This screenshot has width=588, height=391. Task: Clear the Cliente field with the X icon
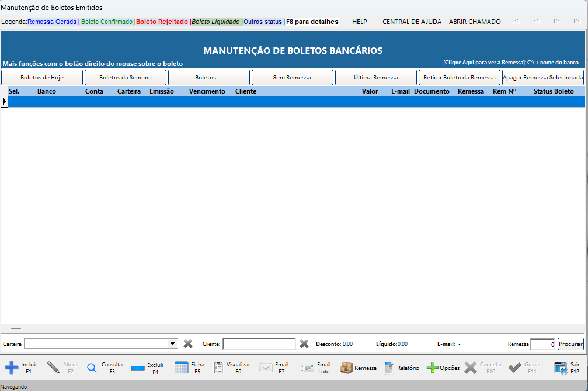click(304, 344)
